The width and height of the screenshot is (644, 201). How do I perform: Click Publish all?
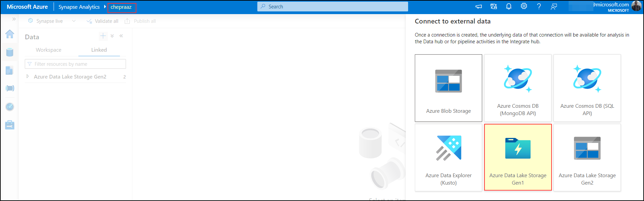[x=140, y=21]
